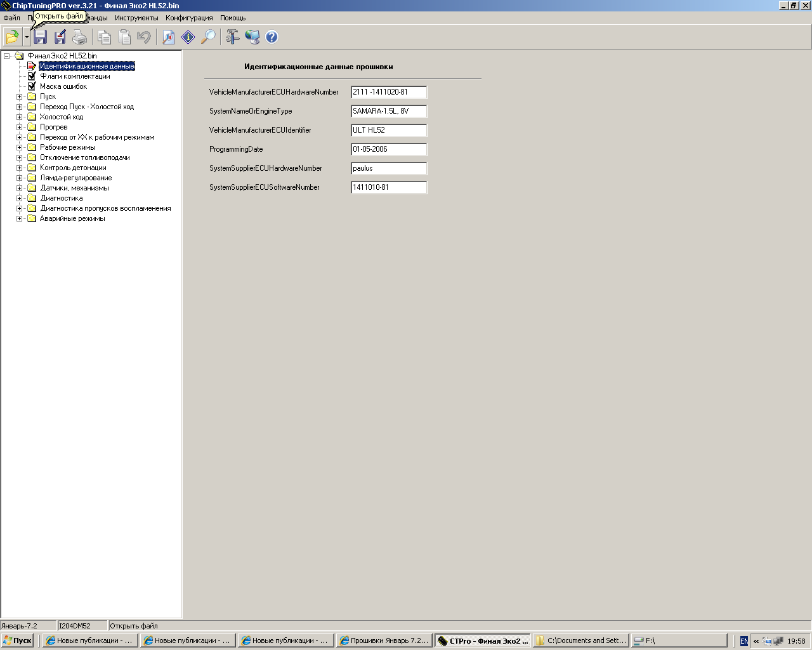Expand the Лямда-регулирование folder
812x650 pixels.
[20, 178]
